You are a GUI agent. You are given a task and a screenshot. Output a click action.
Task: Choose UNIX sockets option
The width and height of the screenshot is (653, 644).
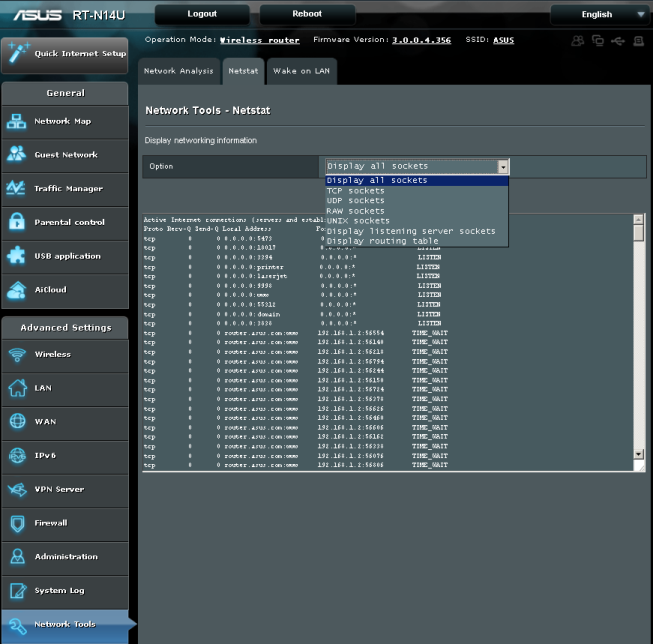point(416,221)
